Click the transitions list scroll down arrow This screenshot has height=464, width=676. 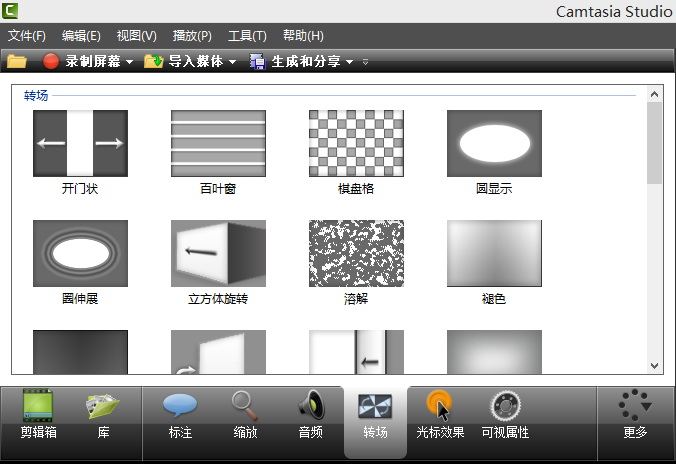tap(655, 366)
